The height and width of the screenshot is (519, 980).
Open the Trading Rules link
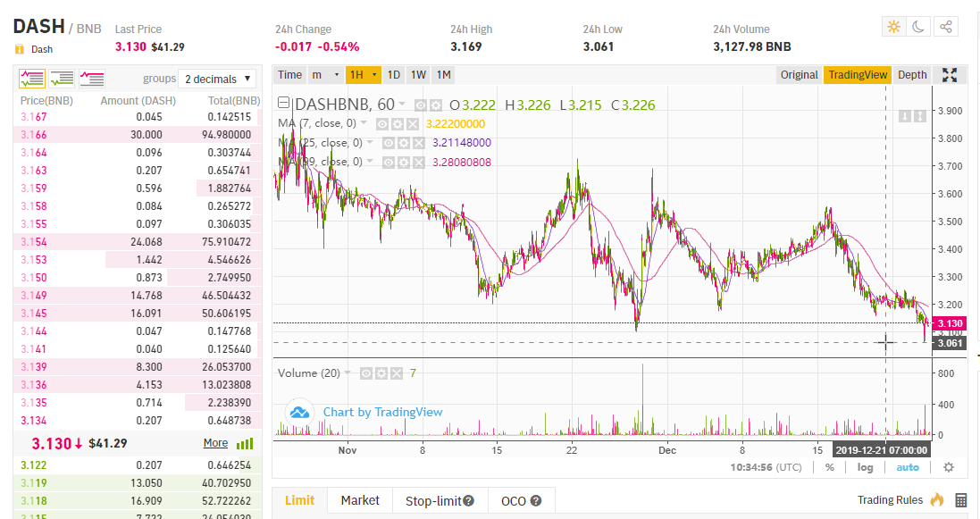click(890, 500)
